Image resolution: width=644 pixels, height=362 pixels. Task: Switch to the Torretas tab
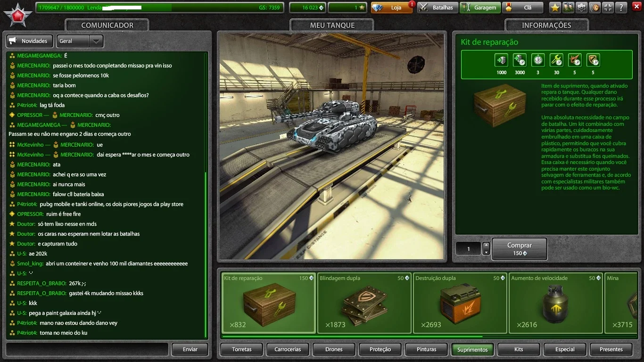click(242, 349)
